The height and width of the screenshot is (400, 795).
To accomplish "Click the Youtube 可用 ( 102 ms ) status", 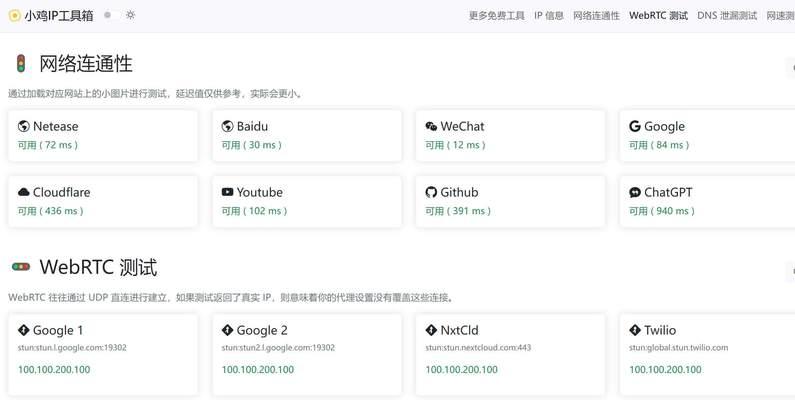I will (x=254, y=211).
